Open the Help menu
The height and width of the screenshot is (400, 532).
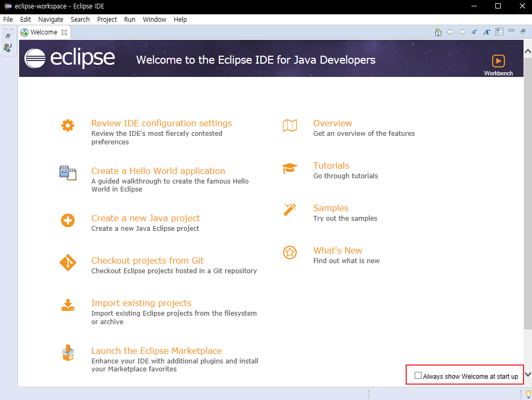pos(180,19)
